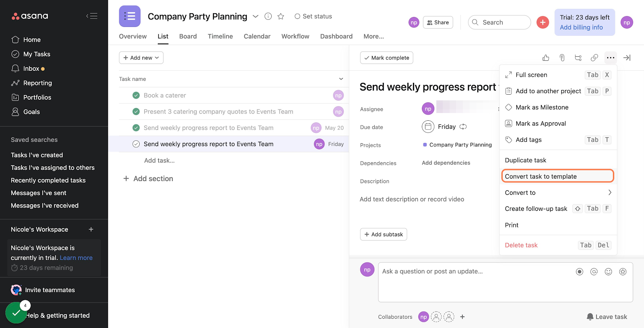Open the Calendar tab
Viewport: 644px width, 328px height.
click(x=257, y=36)
